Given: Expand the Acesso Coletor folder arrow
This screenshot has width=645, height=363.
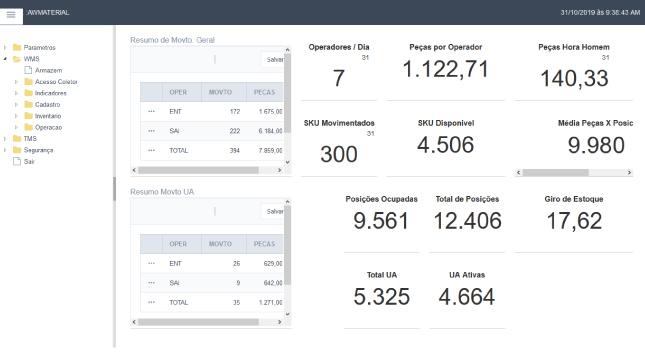Looking at the screenshot, I should coord(16,81).
